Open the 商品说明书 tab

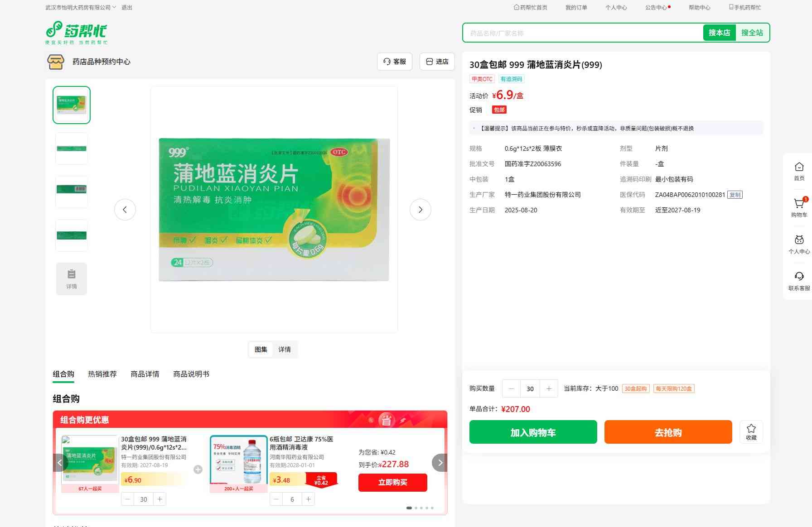191,374
